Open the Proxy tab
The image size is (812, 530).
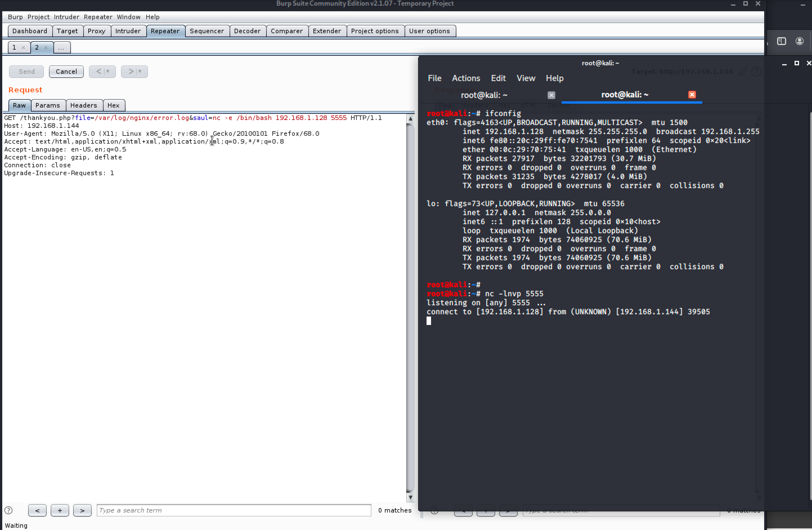tap(97, 31)
